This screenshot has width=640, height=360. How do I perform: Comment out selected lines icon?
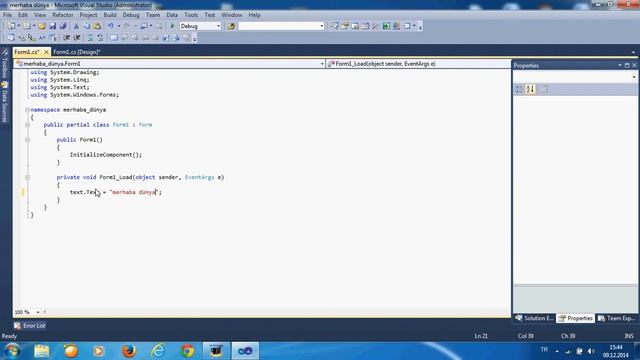[90, 38]
